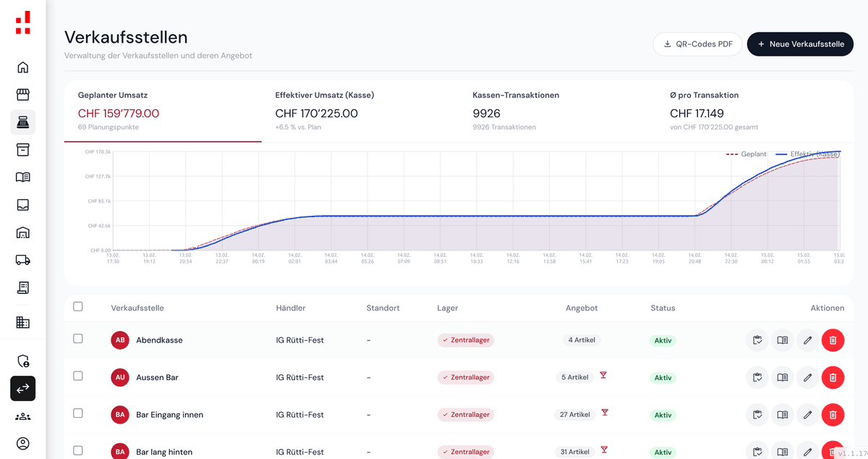This screenshot has height=459, width=868.
Task: Select the Aussen Bar row checkbox
Action: click(x=78, y=376)
